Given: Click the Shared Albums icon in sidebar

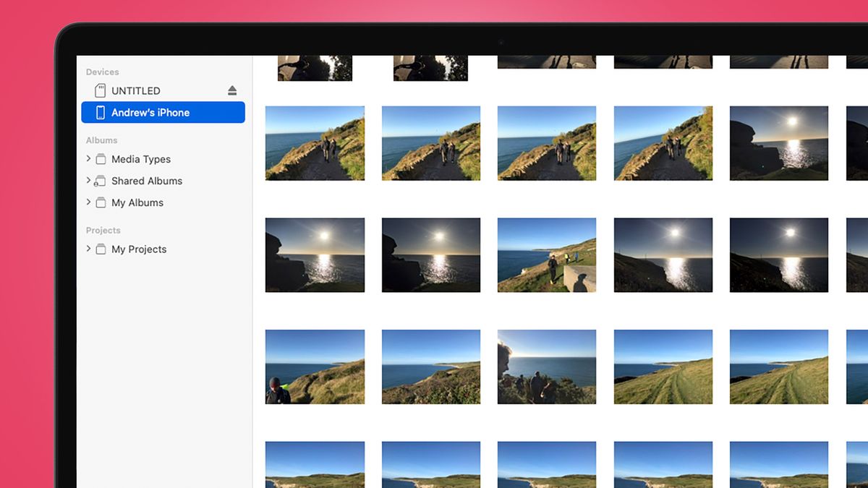Looking at the screenshot, I should click(101, 181).
